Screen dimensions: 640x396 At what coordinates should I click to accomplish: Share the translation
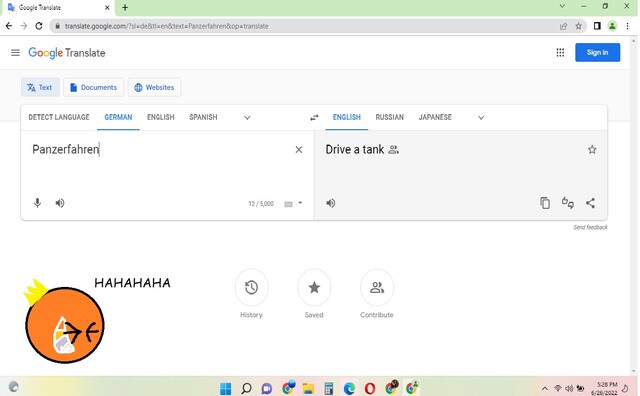tap(590, 203)
